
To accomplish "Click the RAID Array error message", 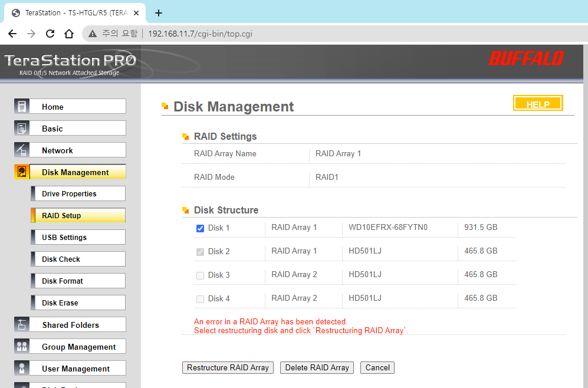I will coord(301,326).
